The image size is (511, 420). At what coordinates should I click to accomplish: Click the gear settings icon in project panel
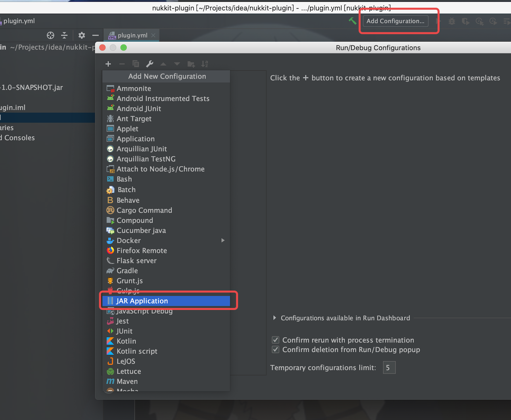click(x=81, y=35)
